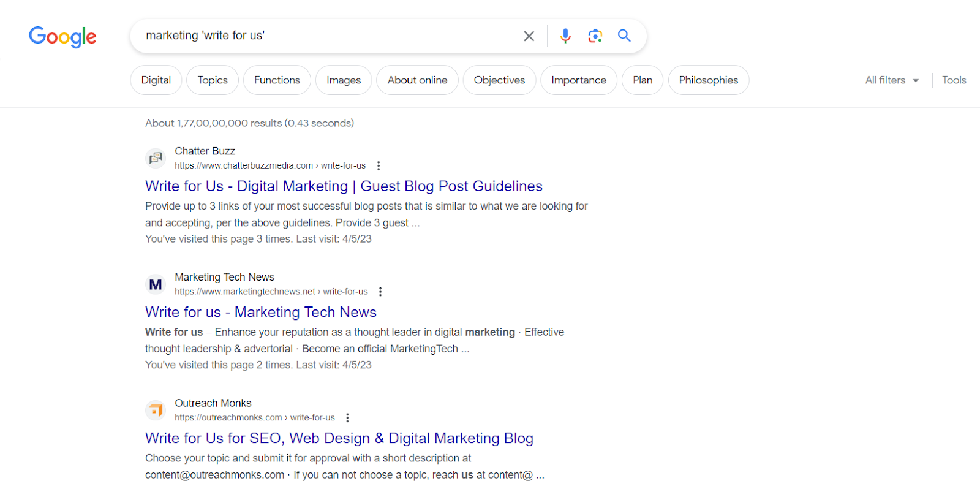
Task: Click marketingtechnews.net URL breadcrumb
Action: click(271, 292)
